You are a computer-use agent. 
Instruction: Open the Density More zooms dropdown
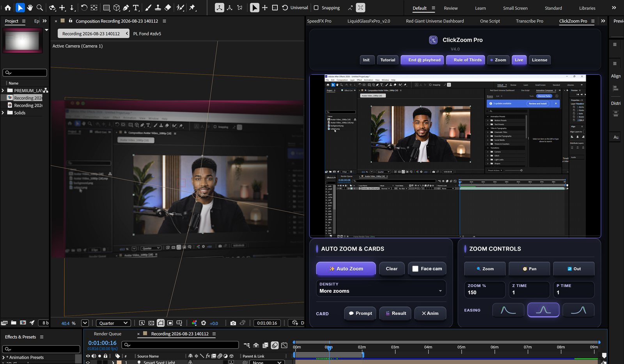pos(381,288)
